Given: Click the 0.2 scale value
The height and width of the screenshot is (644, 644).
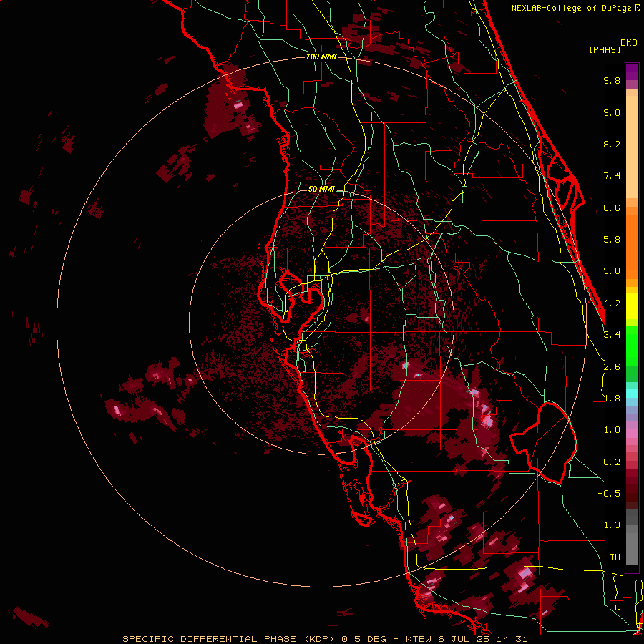Looking at the screenshot, I should tap(612, 462).
